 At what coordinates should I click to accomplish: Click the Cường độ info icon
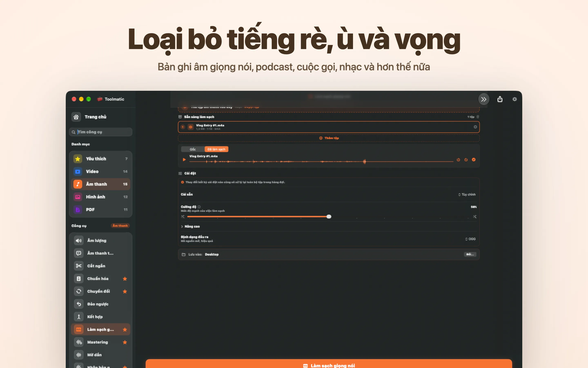coord(199,207)
